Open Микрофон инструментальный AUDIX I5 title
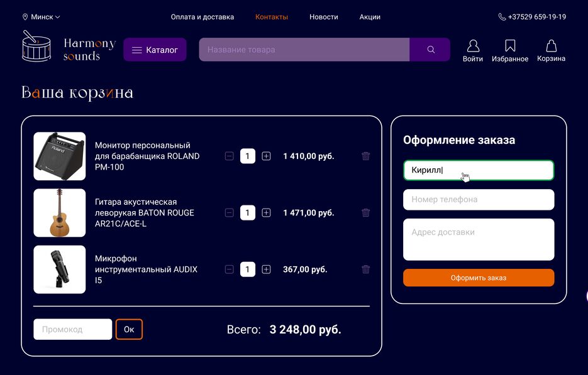Screen dimensions: 588x375 pyautogui.click(x=146, y=269)
